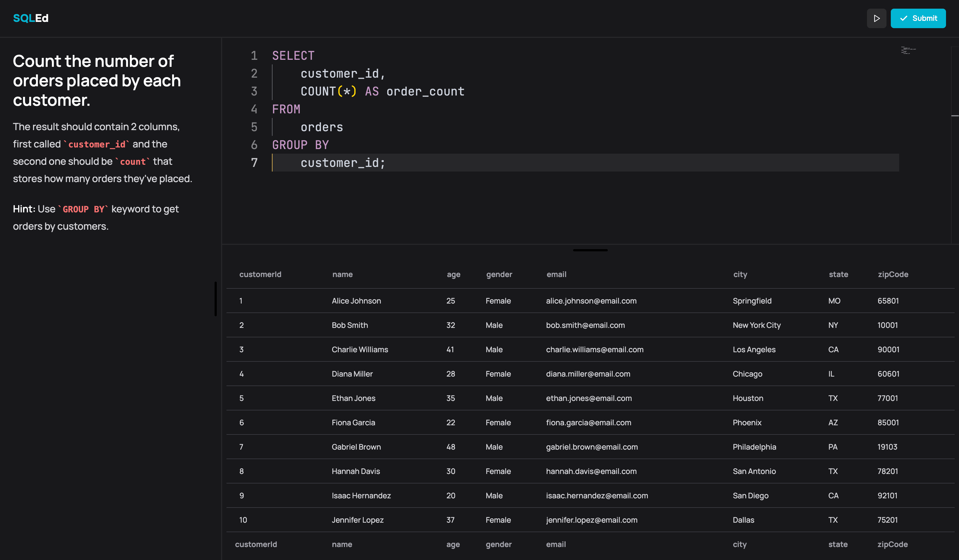Select the Diana Miller name cell
The height and width of the screenshot is (560, 959).
[x=352, y=374]
